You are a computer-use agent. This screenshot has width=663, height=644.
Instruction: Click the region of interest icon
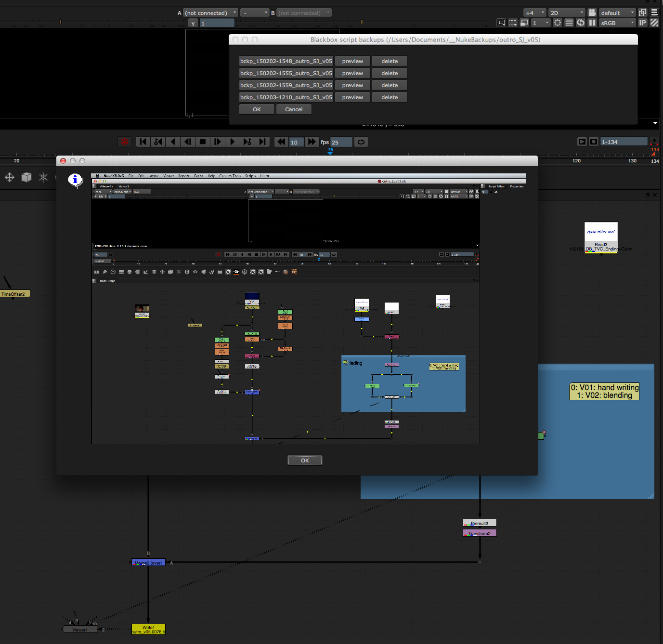tap(501, 23)
